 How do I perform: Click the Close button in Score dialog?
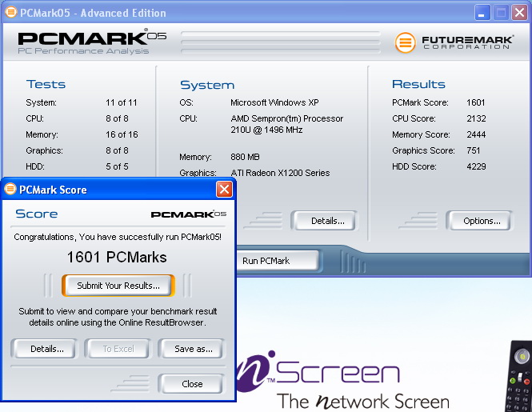[x=192, y=384]
